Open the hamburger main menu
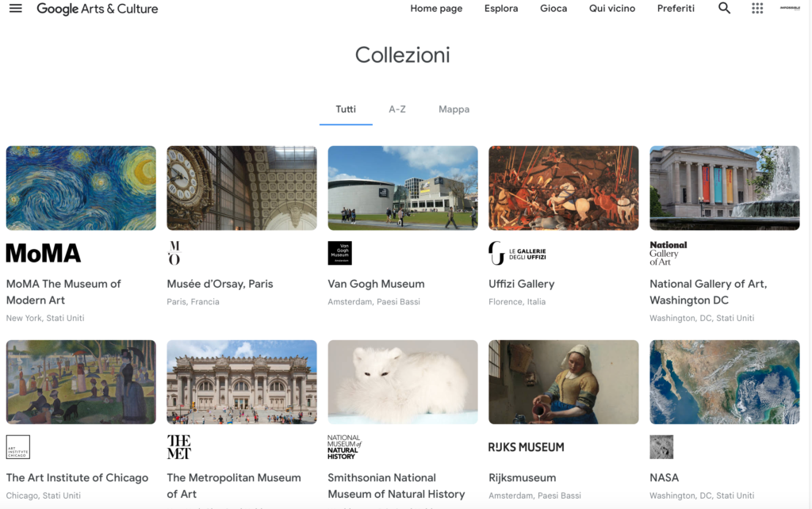 click(x=16, y=8)
